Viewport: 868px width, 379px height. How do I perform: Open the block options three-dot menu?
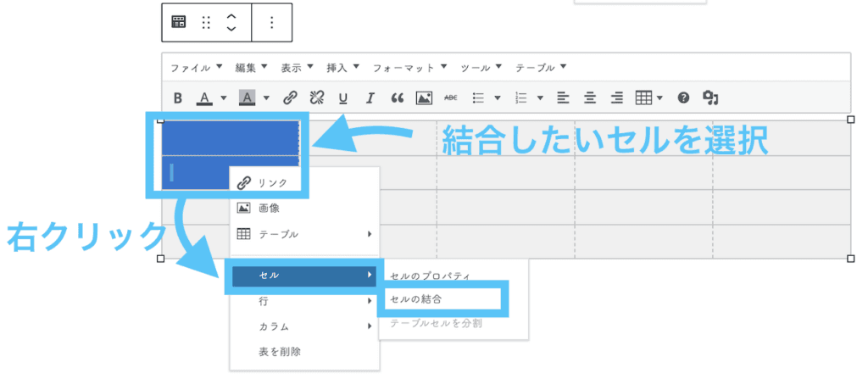pyautogui.click(x=271, y=22)
